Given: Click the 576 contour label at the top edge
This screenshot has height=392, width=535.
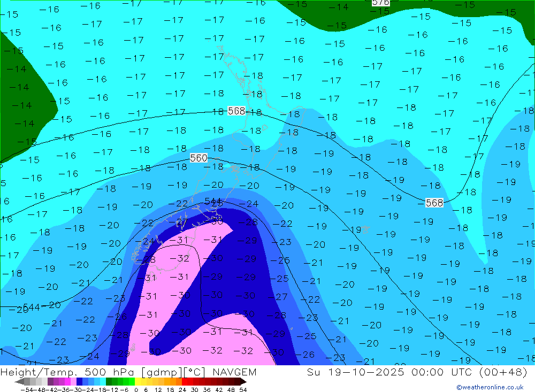Looking at the screenshot, I should pyautogui.click(x=380, y=2).
